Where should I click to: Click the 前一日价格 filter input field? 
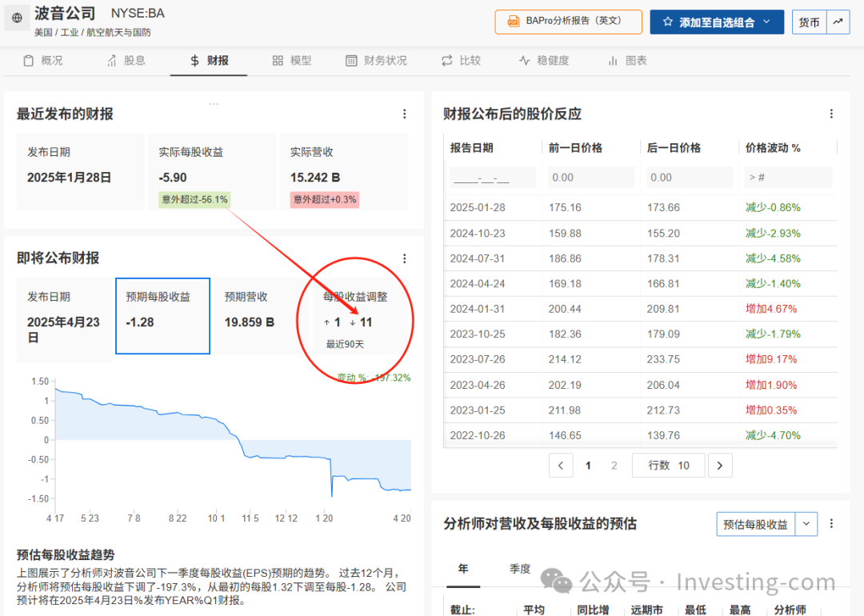pos(591,178)
